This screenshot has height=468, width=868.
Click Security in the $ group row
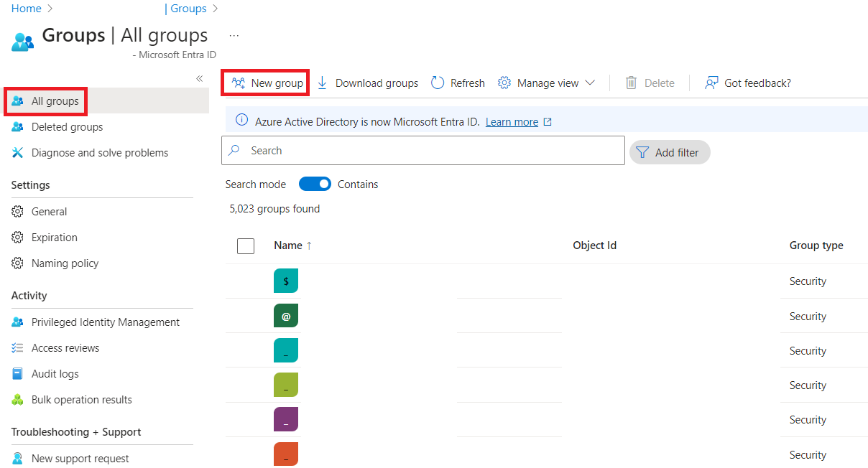click(808, 281)
